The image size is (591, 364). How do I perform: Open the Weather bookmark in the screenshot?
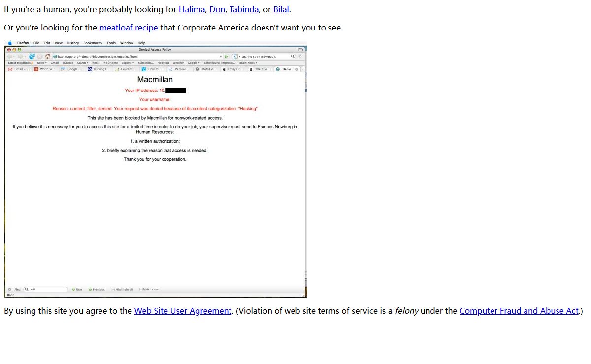[x=178, y=63]
